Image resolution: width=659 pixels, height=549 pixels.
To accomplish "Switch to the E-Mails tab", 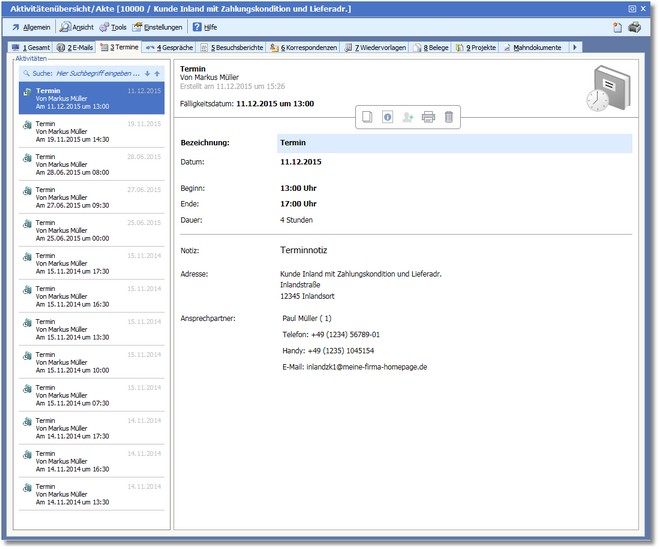I will (x=76, y=47).
